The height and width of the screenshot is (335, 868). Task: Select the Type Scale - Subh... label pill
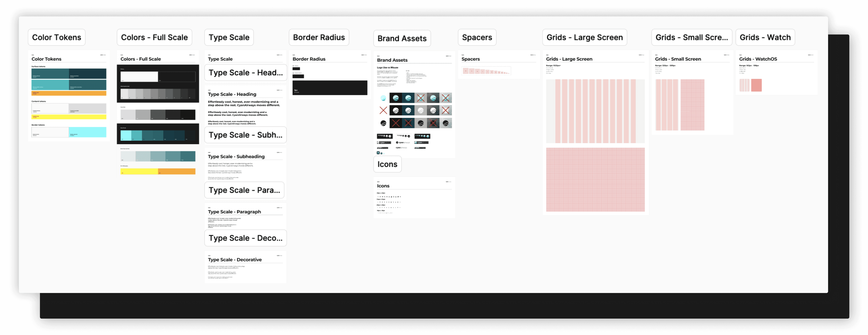coord(246,135)
